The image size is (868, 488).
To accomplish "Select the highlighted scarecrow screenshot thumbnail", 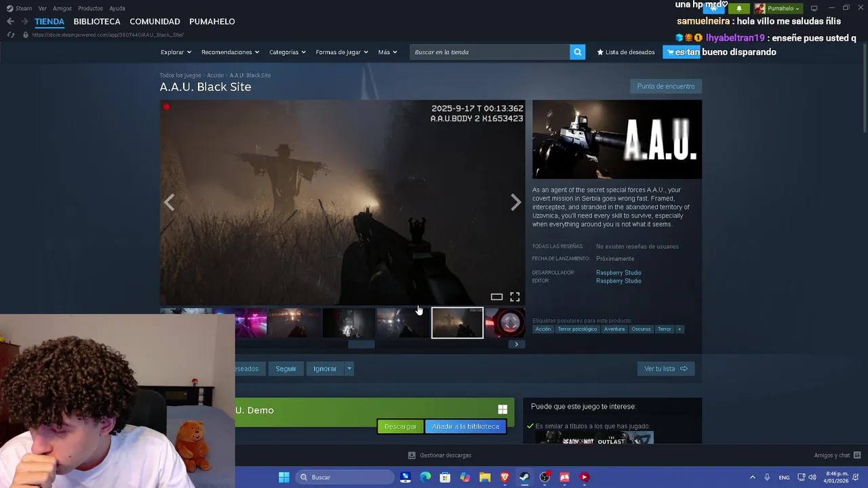I will click(457, 323).
